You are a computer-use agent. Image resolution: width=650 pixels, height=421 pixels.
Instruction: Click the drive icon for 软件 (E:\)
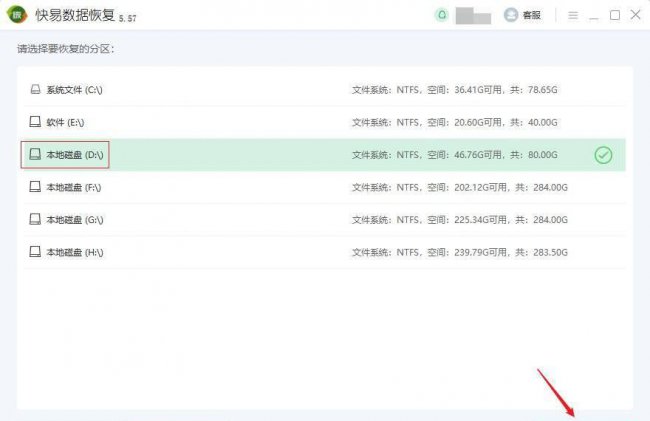click(35, 122)
